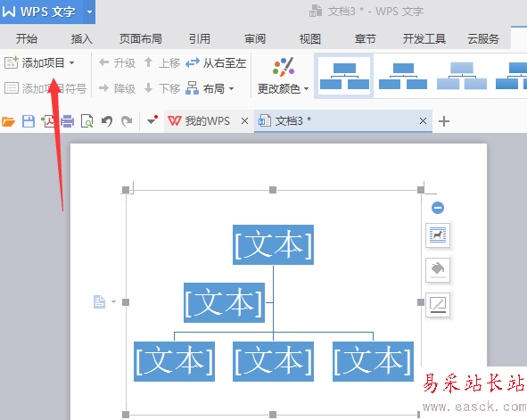Go to the 审阅 ribbon tab
Image resolution: width=527 pixels, height=420 pixels.
[255, 39]
